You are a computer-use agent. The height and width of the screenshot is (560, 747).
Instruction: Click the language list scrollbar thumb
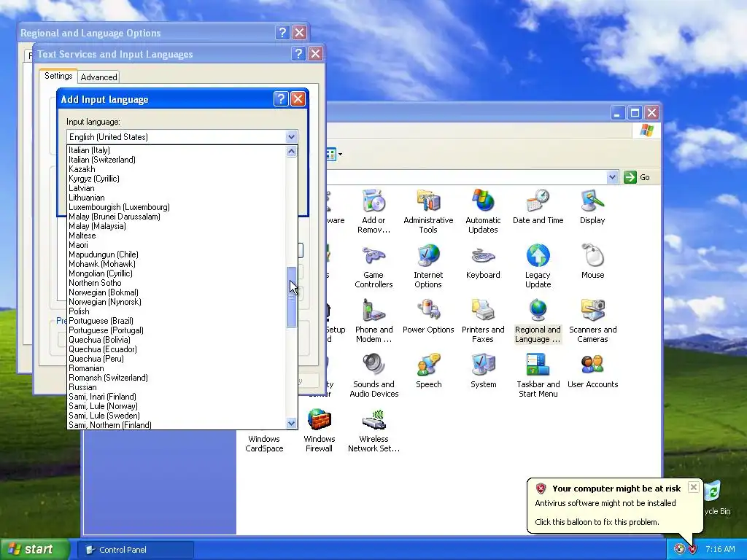pos(291,297)
